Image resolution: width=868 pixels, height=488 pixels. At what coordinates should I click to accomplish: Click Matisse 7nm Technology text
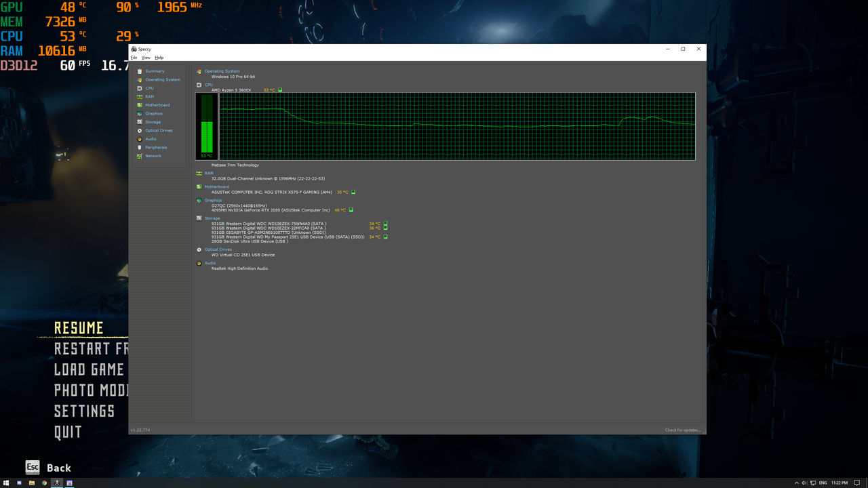pos(235,165)
